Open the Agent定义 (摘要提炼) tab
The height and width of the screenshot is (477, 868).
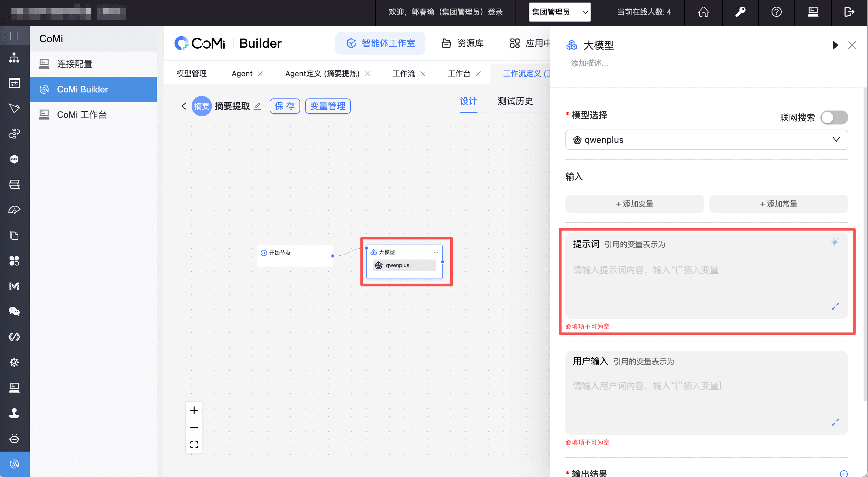322,74
